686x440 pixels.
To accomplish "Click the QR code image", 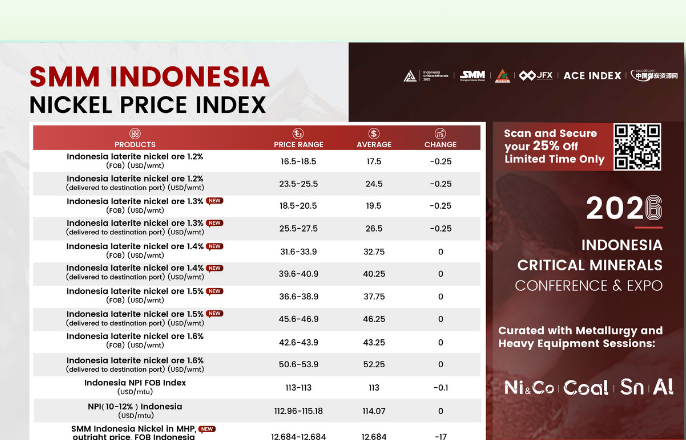I will pos(637,147).
